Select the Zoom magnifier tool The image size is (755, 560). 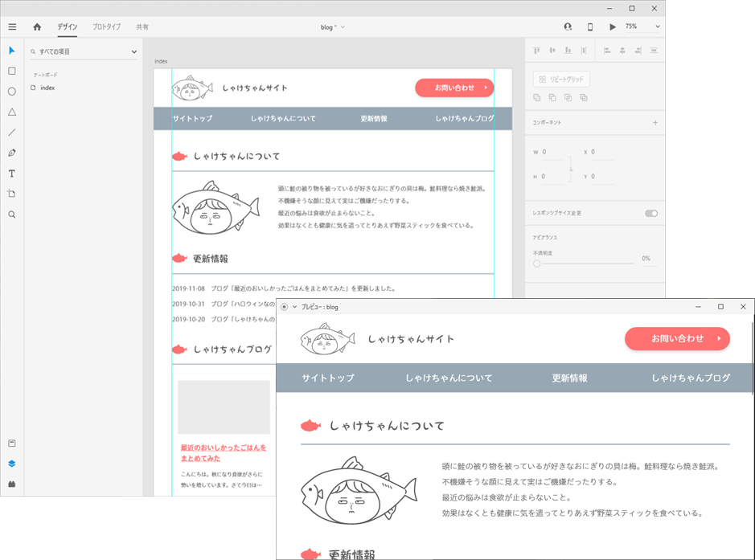click(12, 215)
